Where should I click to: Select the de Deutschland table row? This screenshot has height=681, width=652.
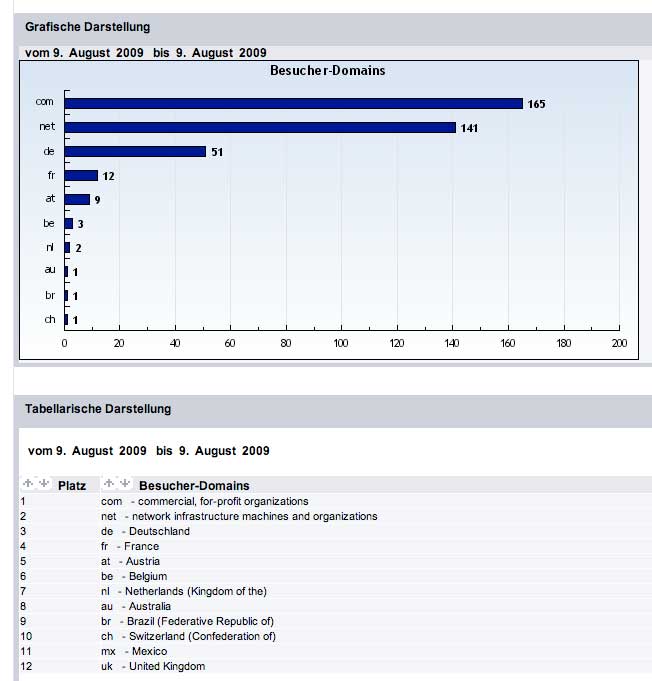[145, 531]
